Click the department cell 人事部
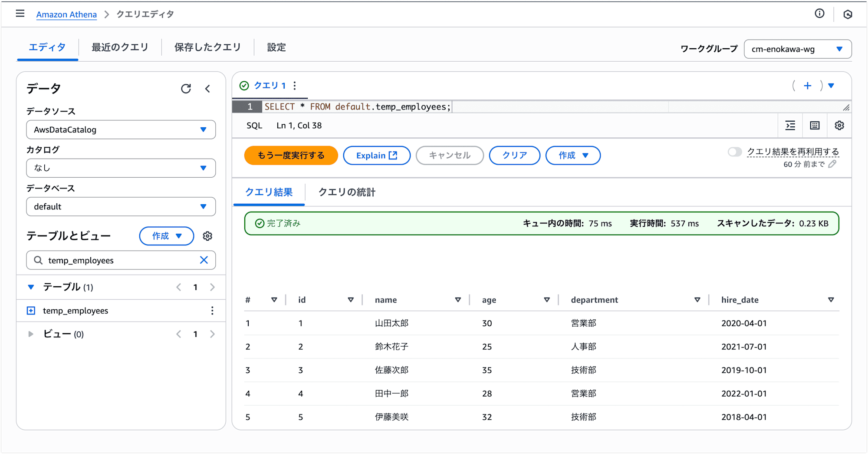Image resolution: width=868 pixels, height=454 pixels. point(583,347)
